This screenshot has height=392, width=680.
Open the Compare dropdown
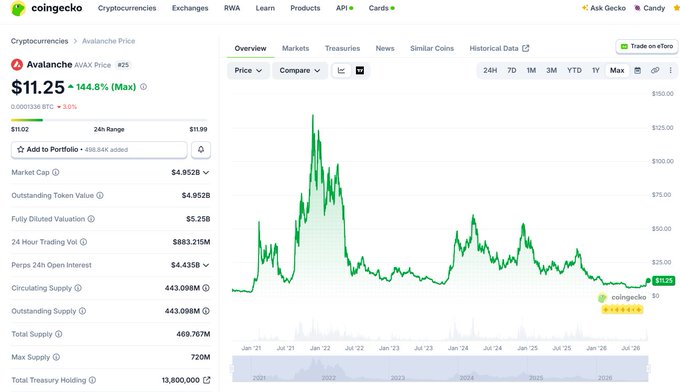(300, 70)
